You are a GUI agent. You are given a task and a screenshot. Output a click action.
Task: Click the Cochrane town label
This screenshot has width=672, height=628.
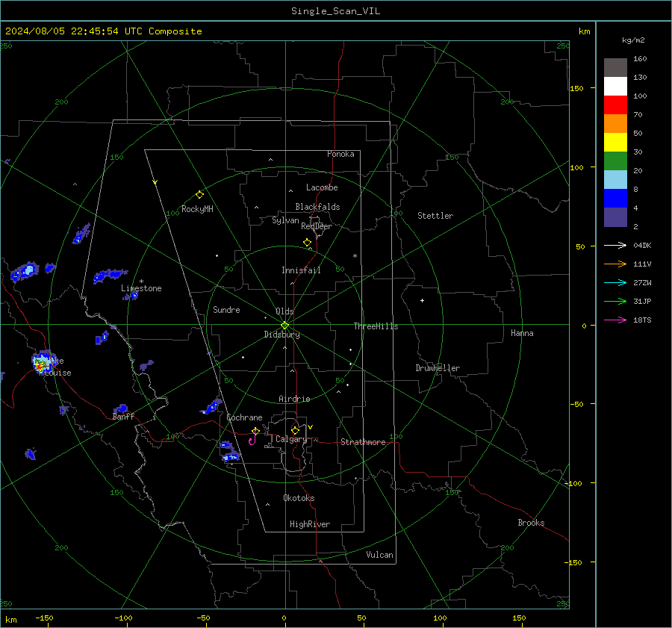point(244,417)
